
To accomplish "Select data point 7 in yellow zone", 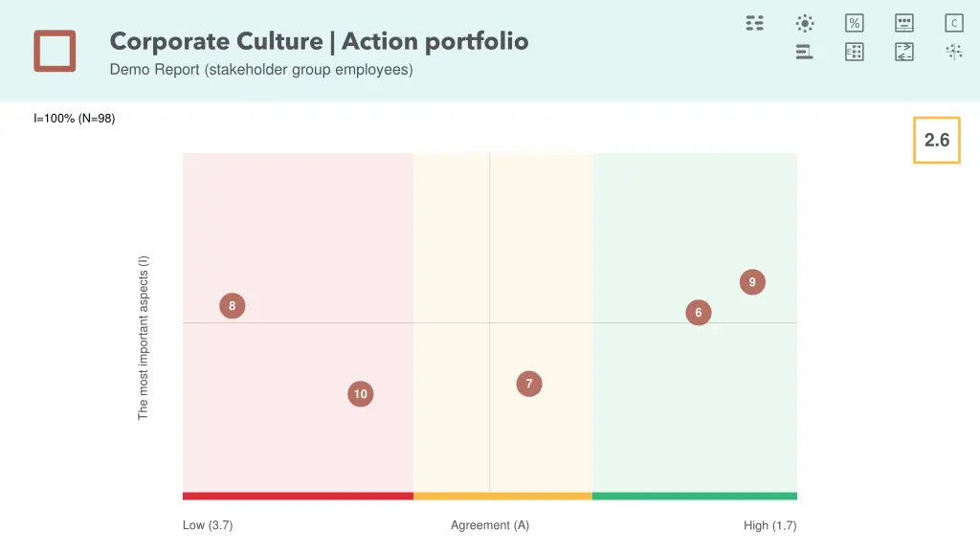I will 528,384.
